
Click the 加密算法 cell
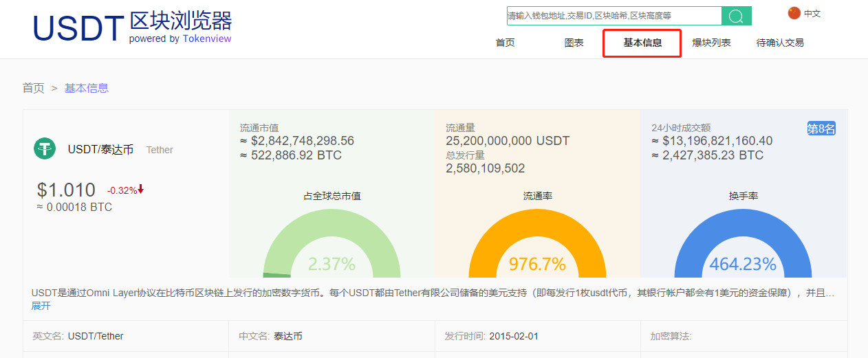coord(744,336)
